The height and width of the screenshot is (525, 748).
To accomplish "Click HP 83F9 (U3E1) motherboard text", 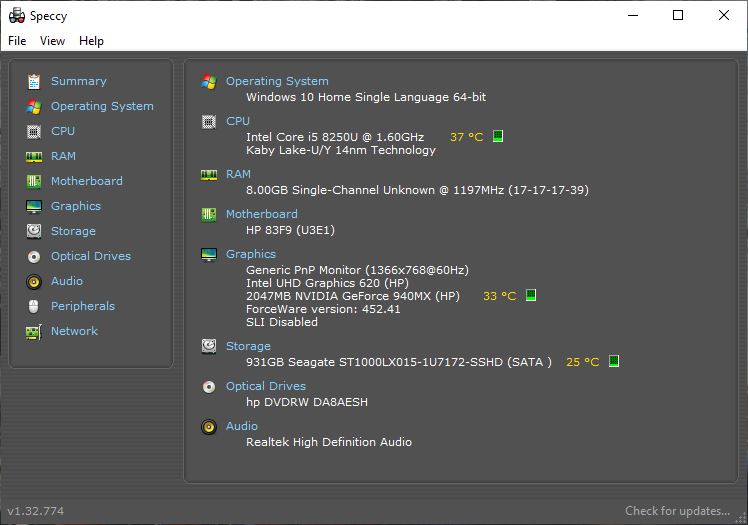I will click(290, 230).
